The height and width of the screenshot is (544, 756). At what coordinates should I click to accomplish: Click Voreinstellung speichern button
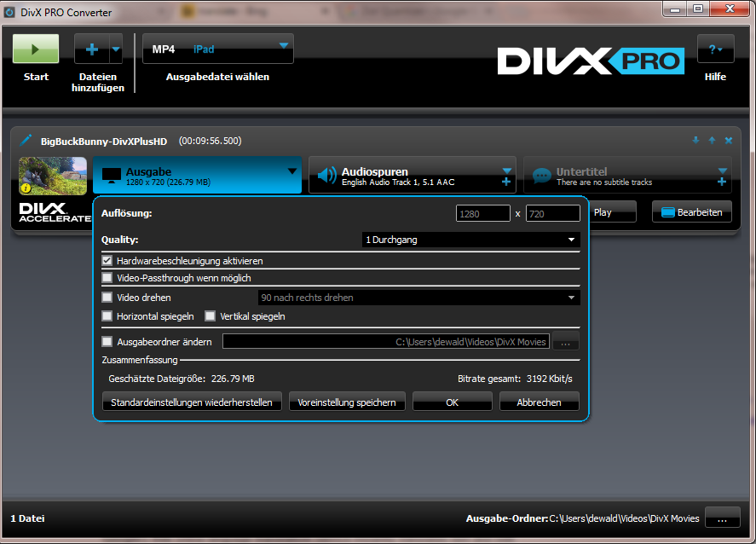click(x=347, y=402)
